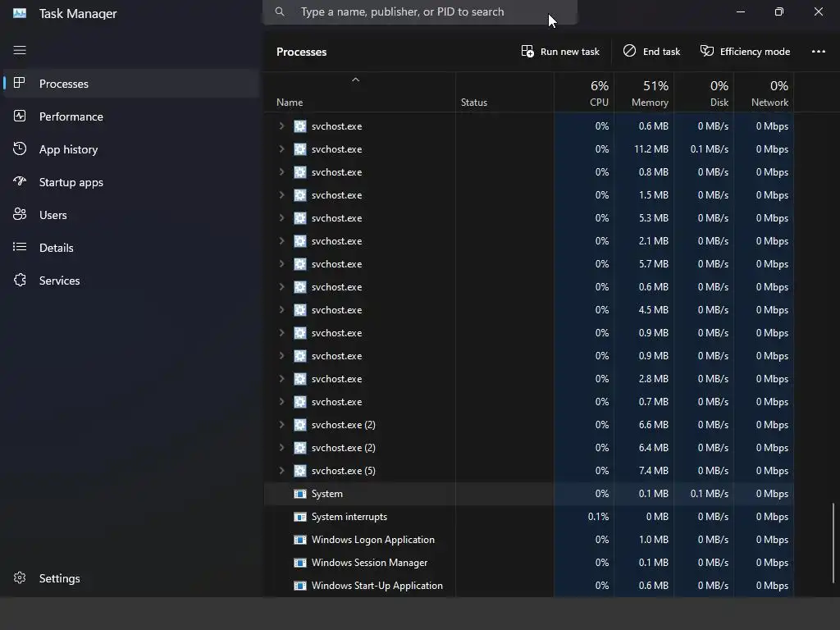Select the Processes page

coord(130,84)
